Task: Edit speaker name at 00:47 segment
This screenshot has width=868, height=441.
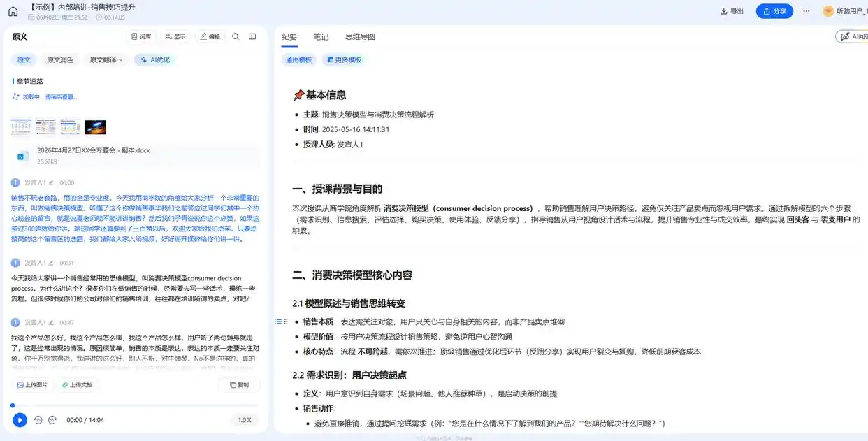Action: click(51, 323)
